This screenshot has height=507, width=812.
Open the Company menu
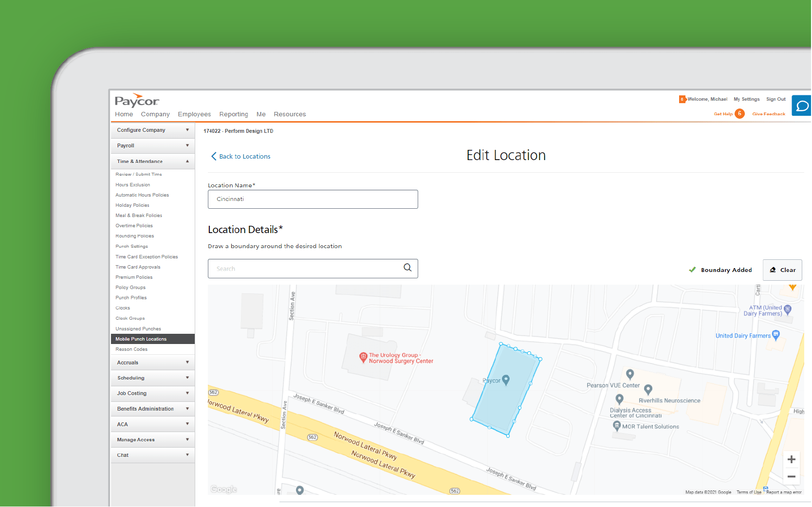click(155, 114)
